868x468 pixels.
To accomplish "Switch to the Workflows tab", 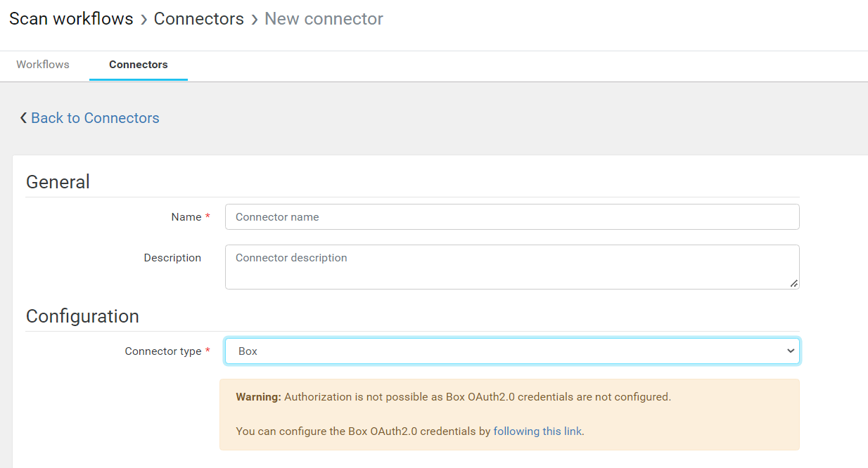I will tap(43, 65).
